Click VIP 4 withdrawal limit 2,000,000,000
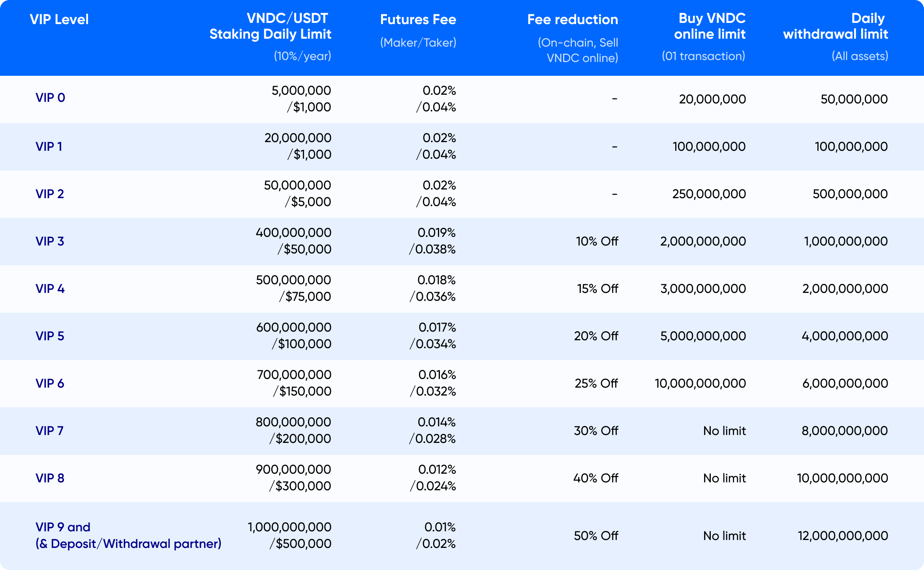 click(845, 289)
